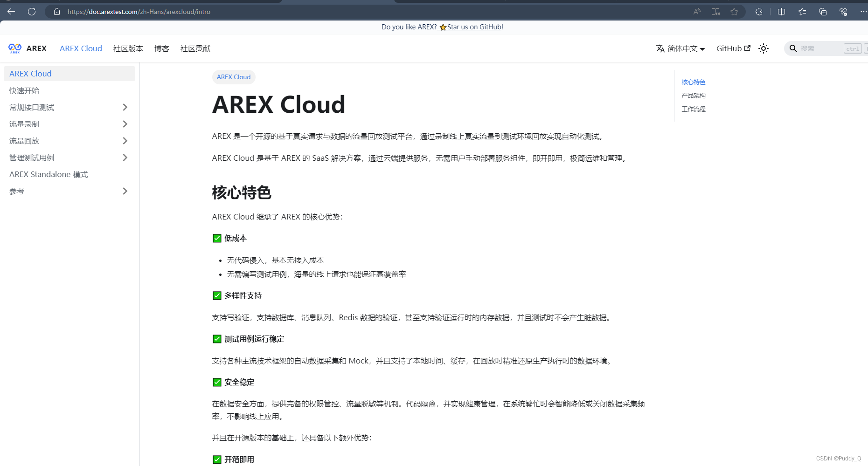The width and height of the screenshot is (868, 466).
Task: Select 社区版本 in the top navigation
Action: pos(128,48)
